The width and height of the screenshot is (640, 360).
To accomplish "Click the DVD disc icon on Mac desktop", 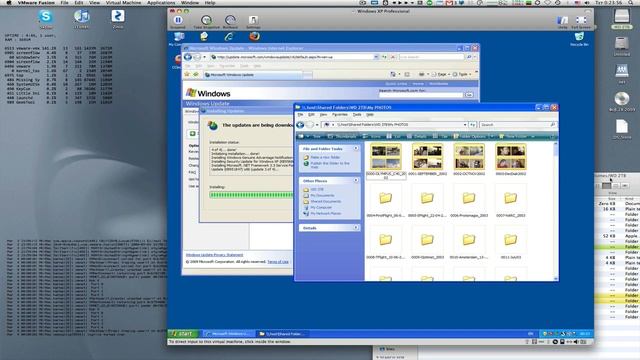I will pos(622,99).
